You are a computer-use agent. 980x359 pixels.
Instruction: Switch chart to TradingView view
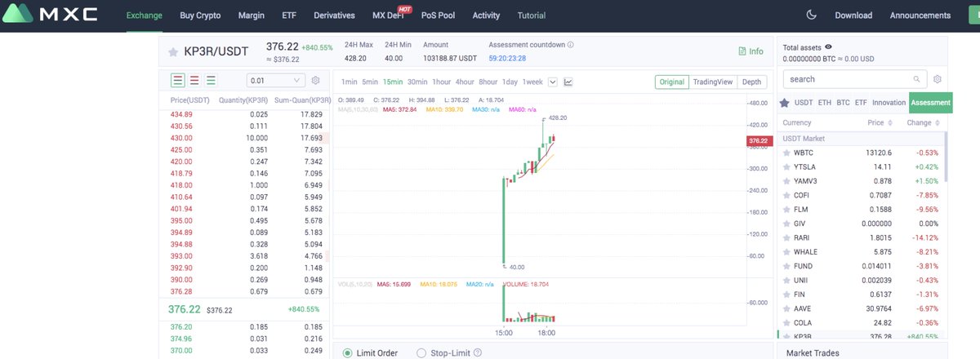pos(713,82)
